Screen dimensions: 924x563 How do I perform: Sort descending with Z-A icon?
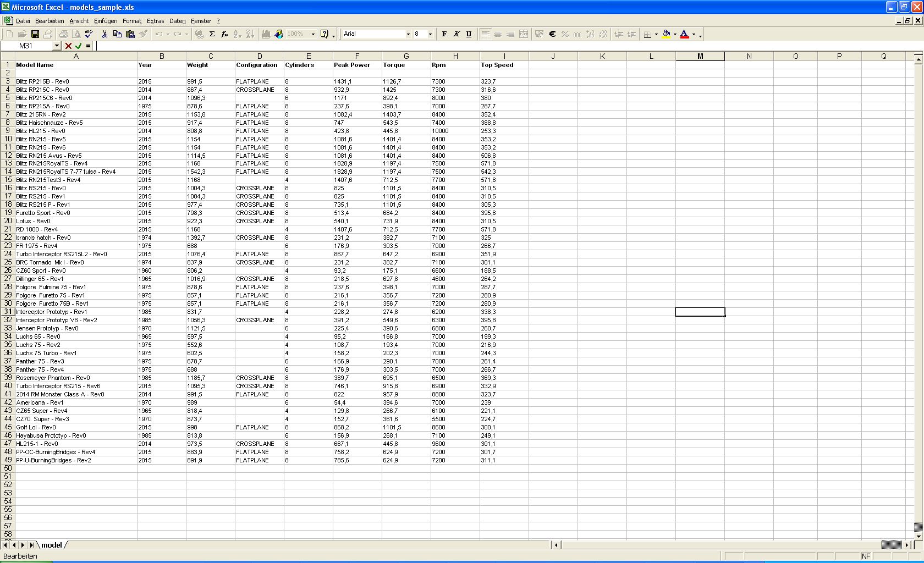click(x=250, y=34)
